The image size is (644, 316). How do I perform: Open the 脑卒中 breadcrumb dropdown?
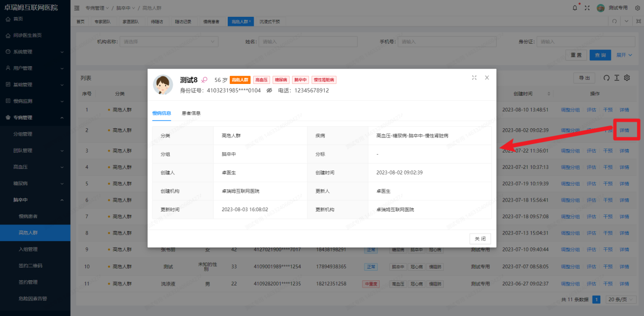pos(126,8)
